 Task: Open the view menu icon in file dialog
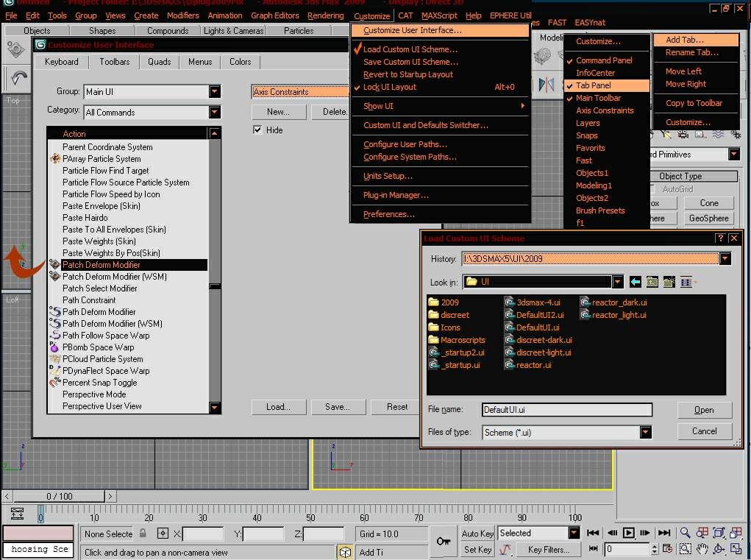click(687, 282)
